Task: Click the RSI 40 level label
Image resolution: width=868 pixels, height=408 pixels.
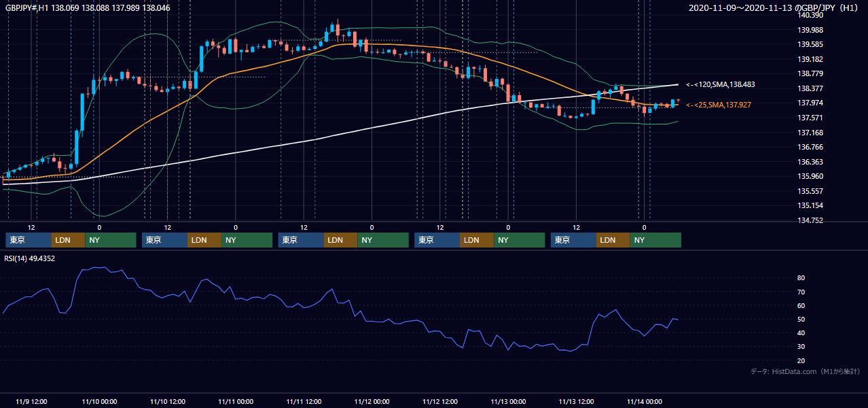Action: [801, 333]
